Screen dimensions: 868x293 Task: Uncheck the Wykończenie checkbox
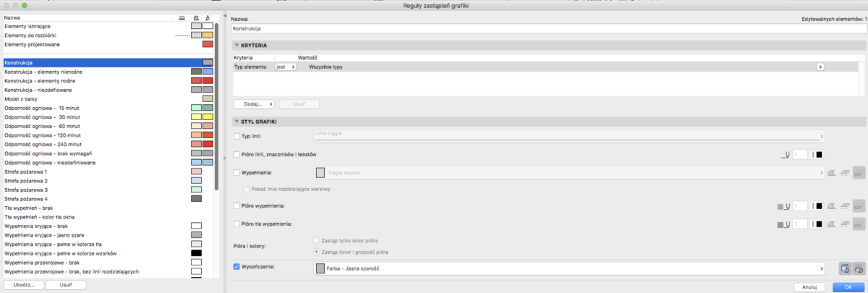pos(237,266)
